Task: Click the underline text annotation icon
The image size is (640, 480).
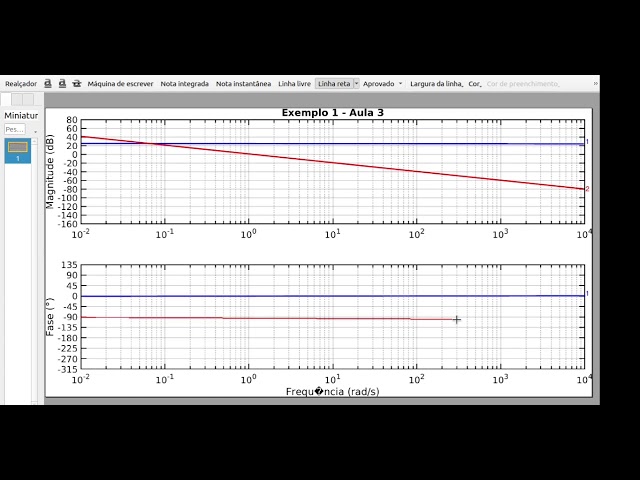Action: pyautogui.click(x=48, y=83)
